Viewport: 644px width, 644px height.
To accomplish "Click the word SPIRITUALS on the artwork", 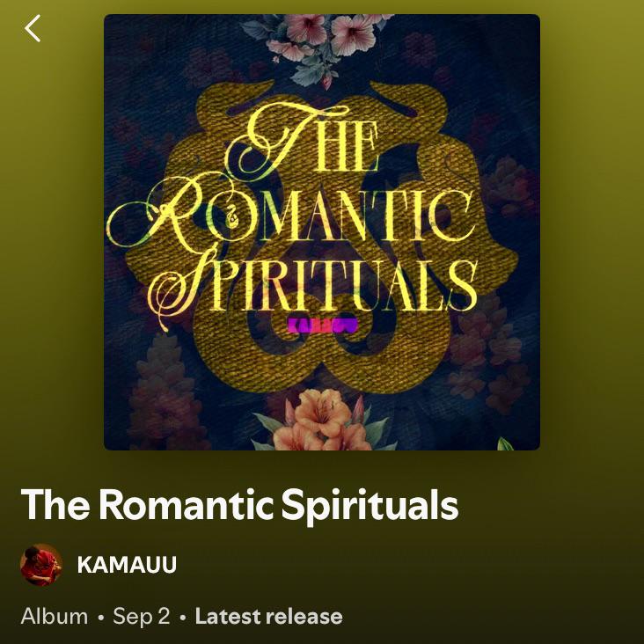I will coord(316,283).
